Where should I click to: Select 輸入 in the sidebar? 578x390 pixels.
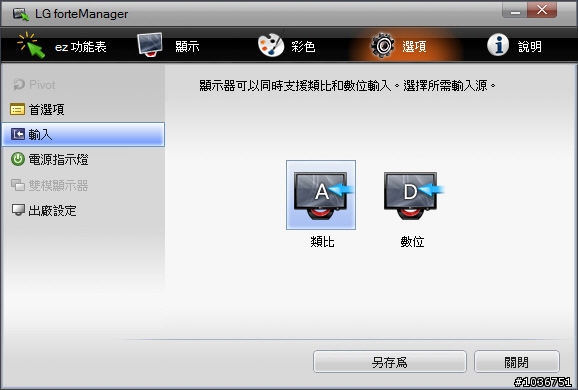click(83, 135)
